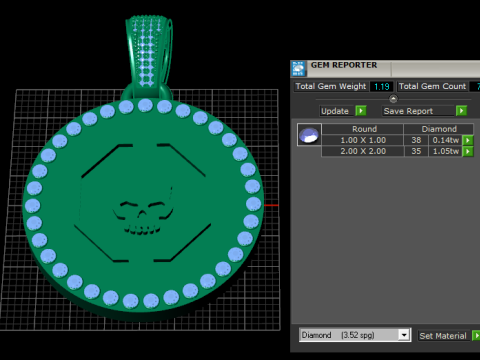Select the 2.00 X 2.00 size cell

point(363,151)
